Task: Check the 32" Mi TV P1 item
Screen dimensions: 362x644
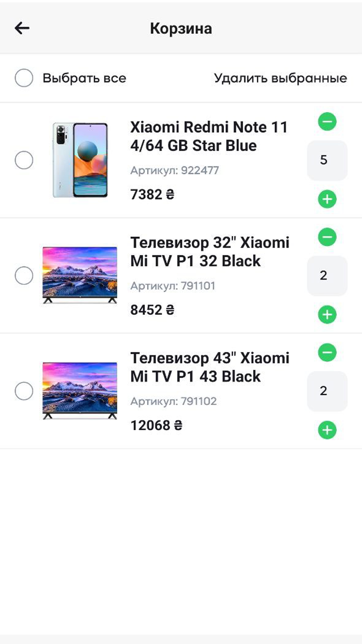Action: 24,276
